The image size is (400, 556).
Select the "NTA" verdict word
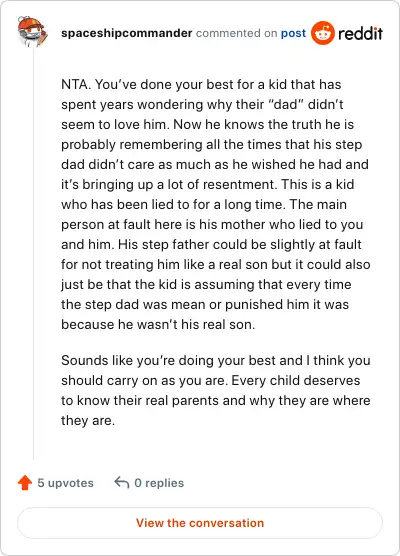[76, 84]
